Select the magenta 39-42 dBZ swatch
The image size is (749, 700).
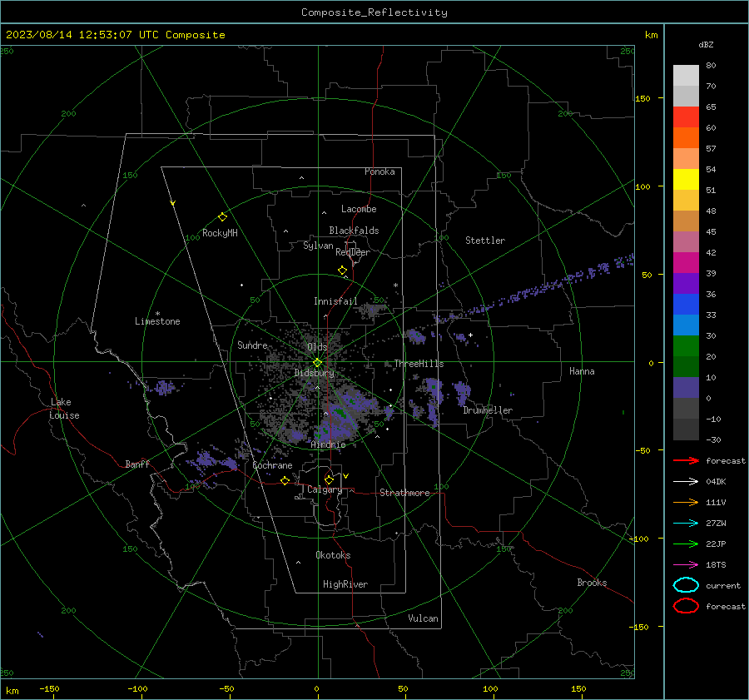(x=686, y=262)
